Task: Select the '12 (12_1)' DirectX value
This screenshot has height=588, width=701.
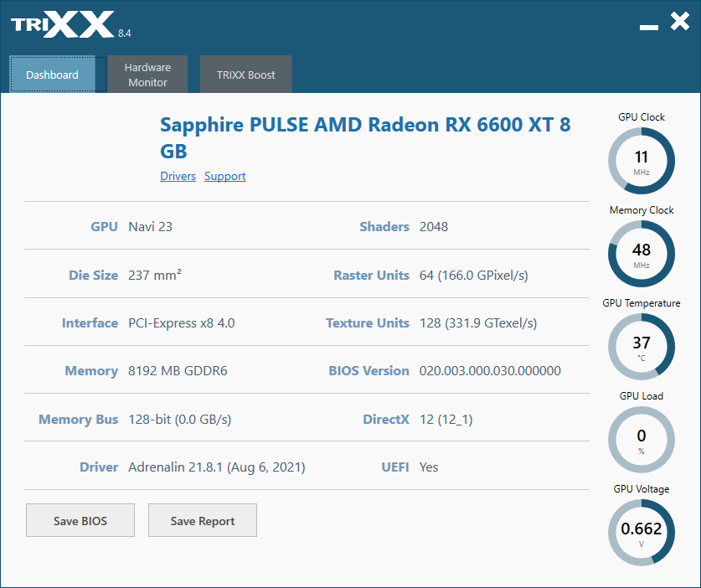Action: tap(446, 420)
